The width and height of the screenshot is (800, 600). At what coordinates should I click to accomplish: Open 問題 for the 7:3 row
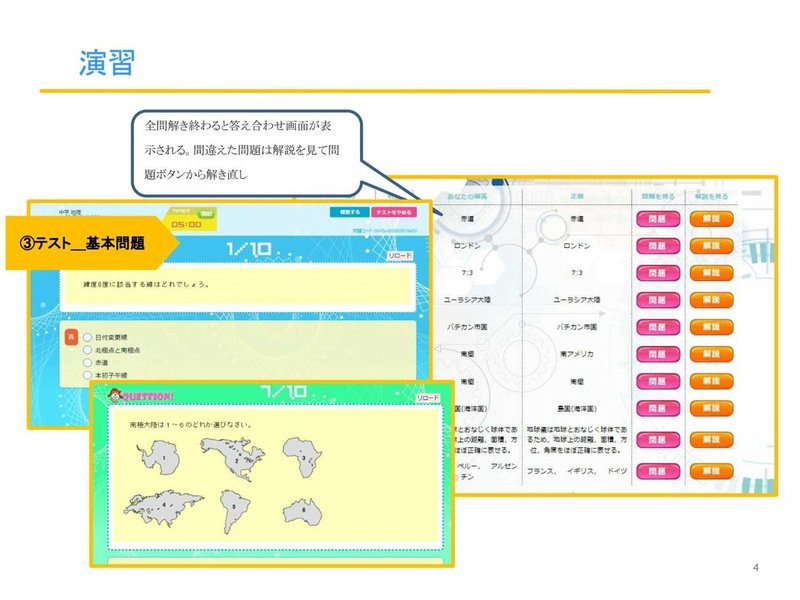point(658,273)
